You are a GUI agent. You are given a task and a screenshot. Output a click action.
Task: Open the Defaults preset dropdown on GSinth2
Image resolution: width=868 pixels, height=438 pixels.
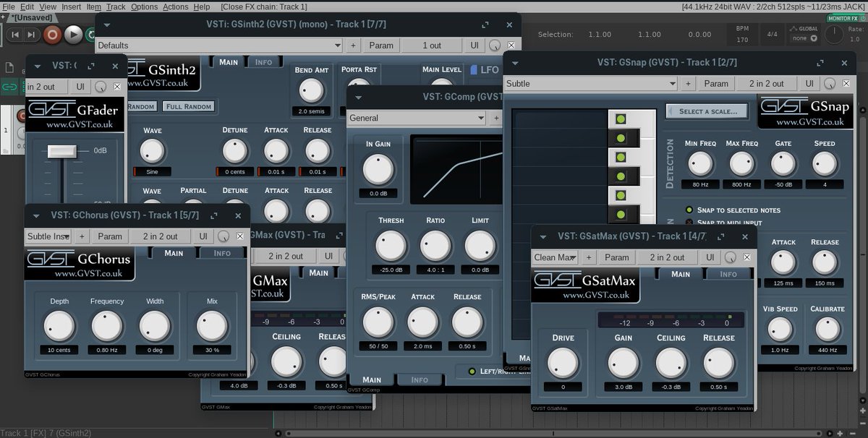point(217,45)
